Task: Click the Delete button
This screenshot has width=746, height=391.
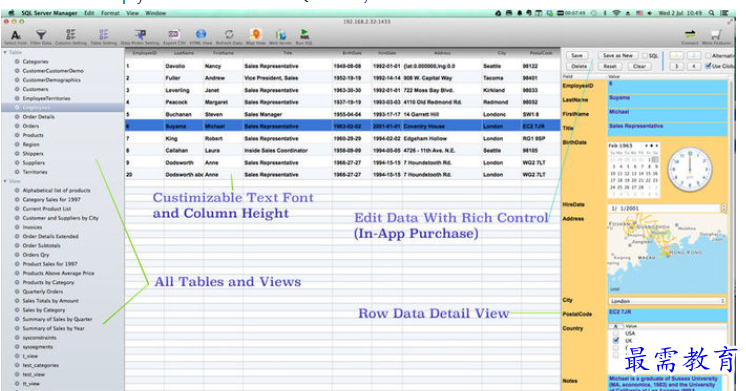Action: pos(579,66)
